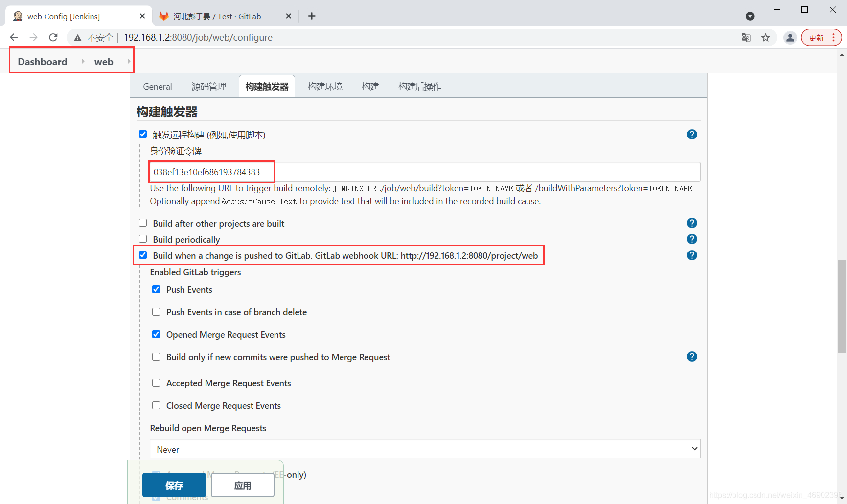Uncheck the Push Events trigger

[156, 289]
